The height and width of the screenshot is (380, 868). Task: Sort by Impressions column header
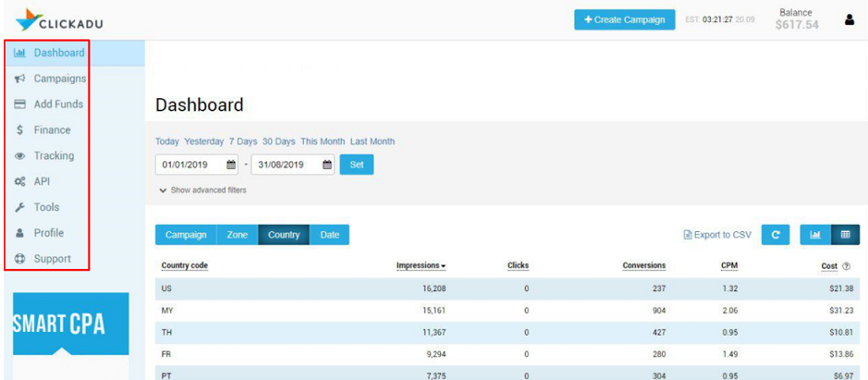tap(422, 266)
